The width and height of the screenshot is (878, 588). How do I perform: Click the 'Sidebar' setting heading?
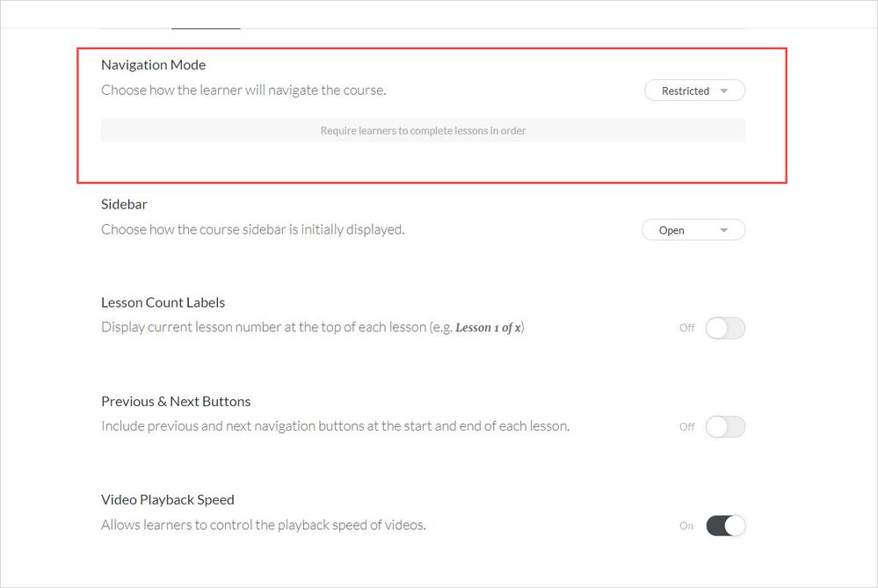tap(124, 204)
